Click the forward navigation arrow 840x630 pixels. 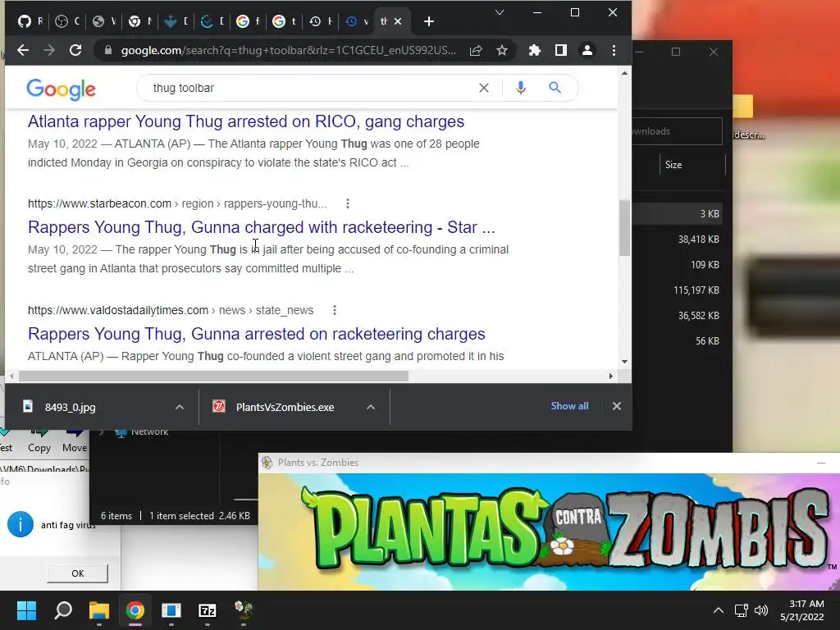(x=49, y=50)
